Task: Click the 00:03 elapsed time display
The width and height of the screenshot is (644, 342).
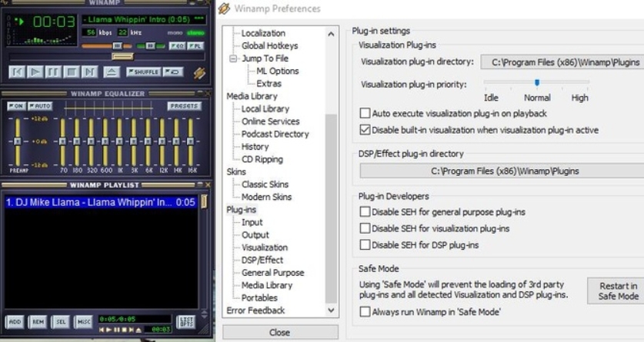Action: (54, 22)
